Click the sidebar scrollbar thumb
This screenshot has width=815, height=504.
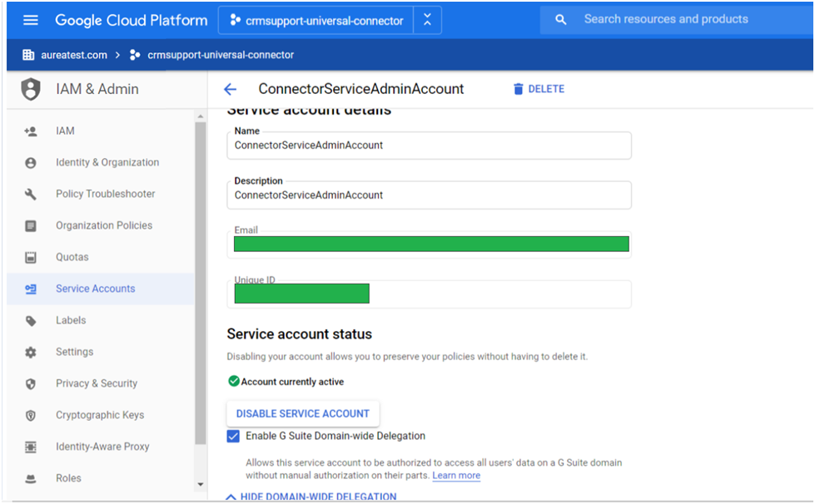tap(200, 284)
